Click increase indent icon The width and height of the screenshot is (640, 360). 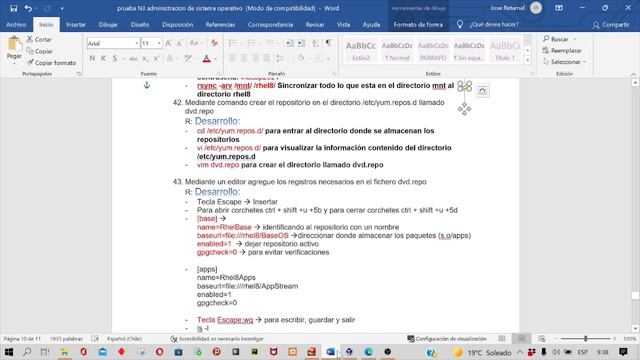(x=301, y=43)
